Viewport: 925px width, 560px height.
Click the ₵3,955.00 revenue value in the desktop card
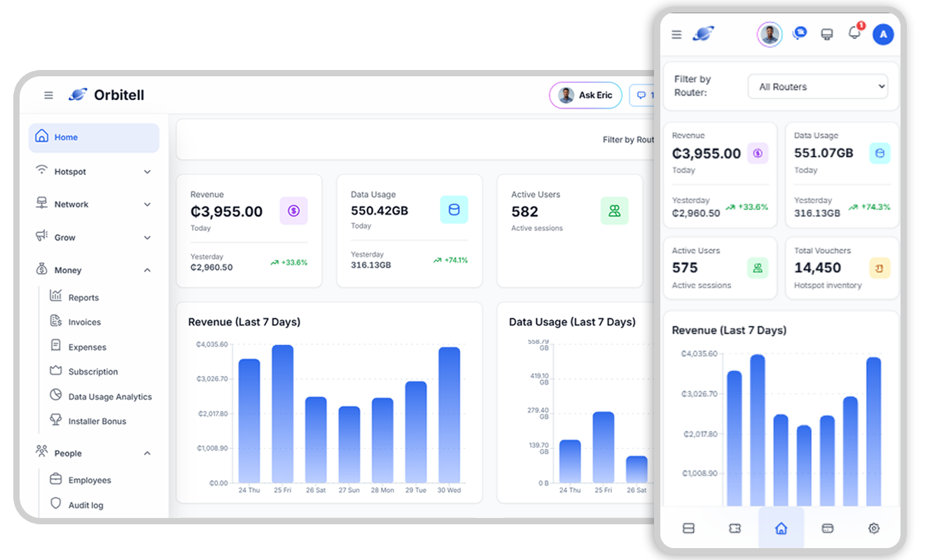pos(226,211)
